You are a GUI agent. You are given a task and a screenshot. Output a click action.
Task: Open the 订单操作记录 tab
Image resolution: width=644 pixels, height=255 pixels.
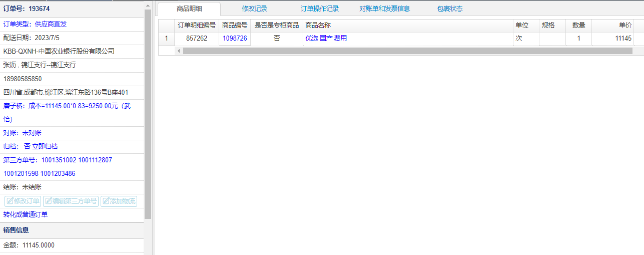[320, 9]
